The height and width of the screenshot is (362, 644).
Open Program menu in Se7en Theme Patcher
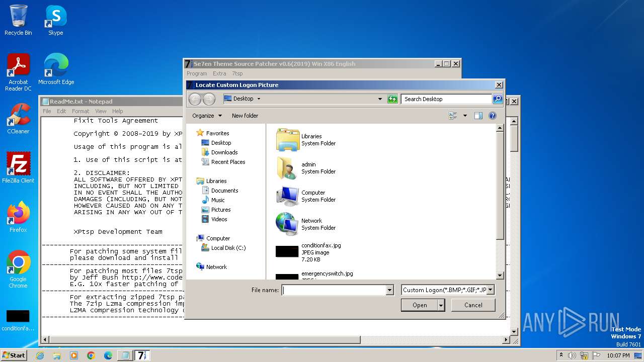point(197,73)
